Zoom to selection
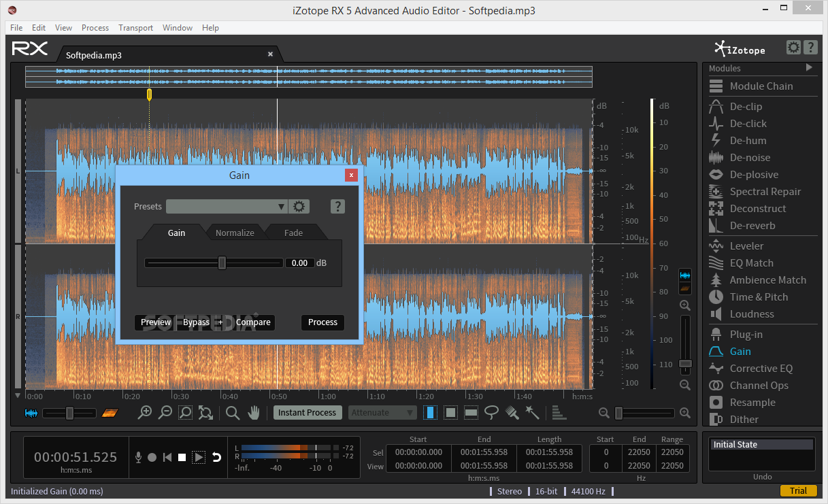 pyautogui.click(x=185, y=412)
